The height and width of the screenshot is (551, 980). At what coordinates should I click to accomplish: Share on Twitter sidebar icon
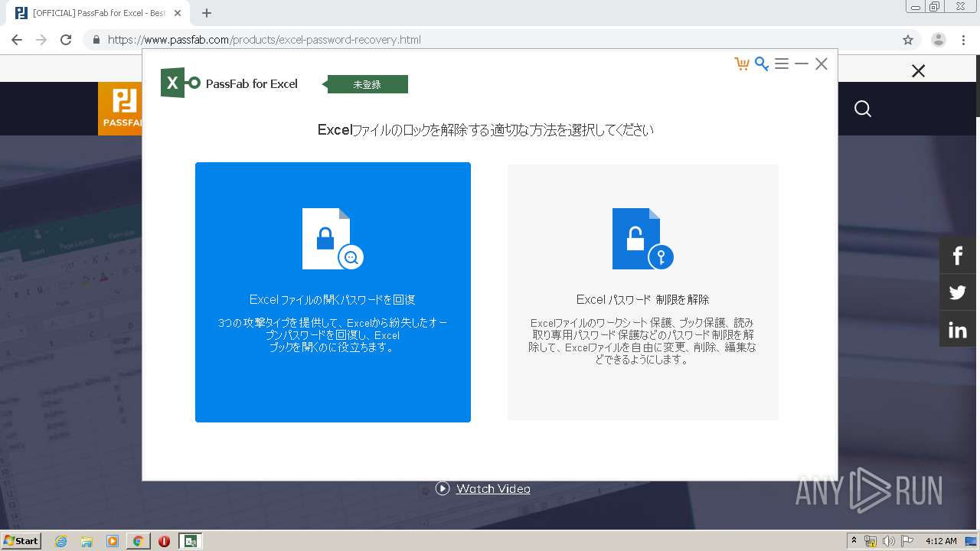pos(958,292)
